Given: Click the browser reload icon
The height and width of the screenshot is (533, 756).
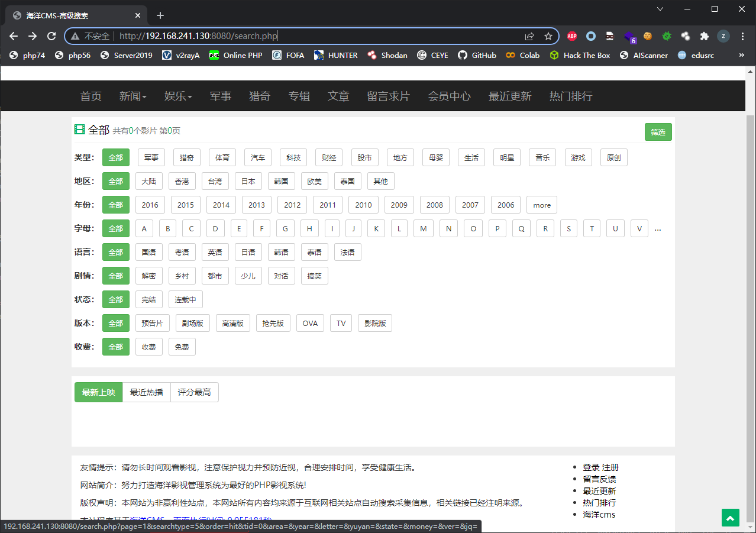Looking at the screenshot, I should tap(51, 35).
